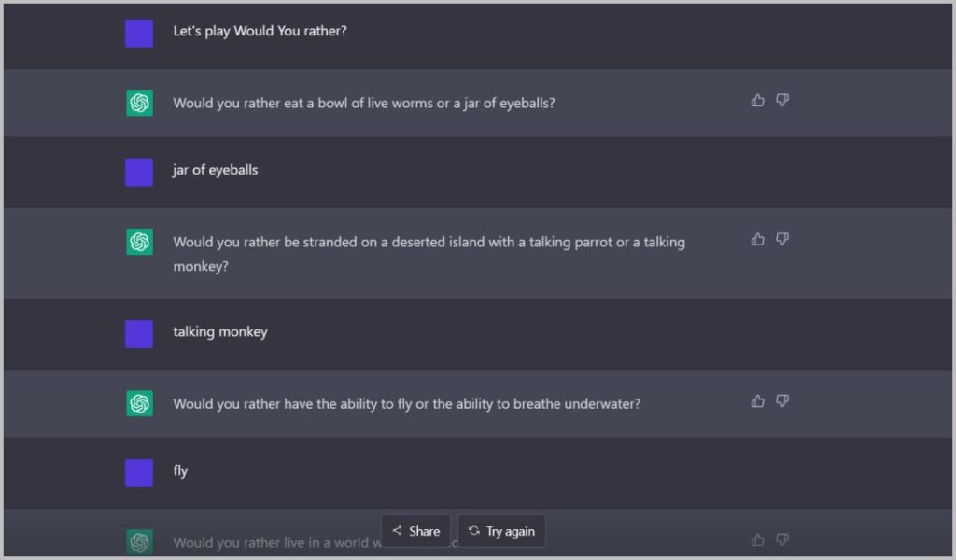Viewport: 956px width, 560px height.
Task: Click the "Let's play Would You rather?" message
Action: point(260,31)
